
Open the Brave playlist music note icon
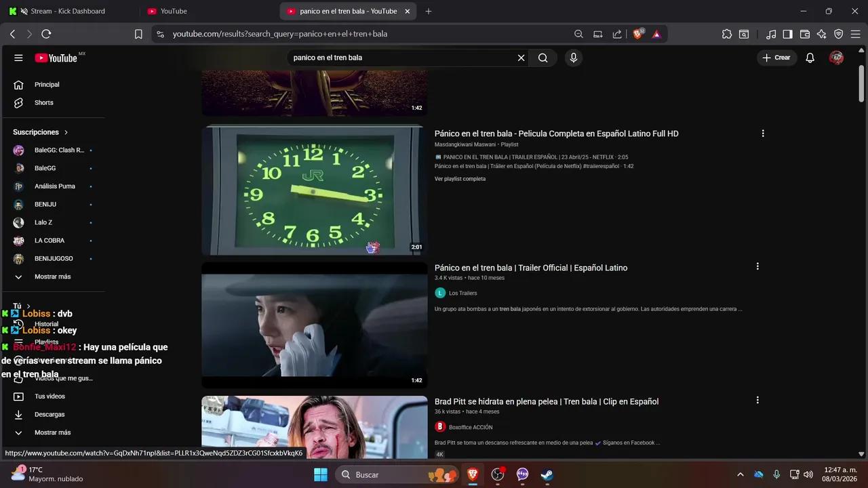tap(771, 34)
